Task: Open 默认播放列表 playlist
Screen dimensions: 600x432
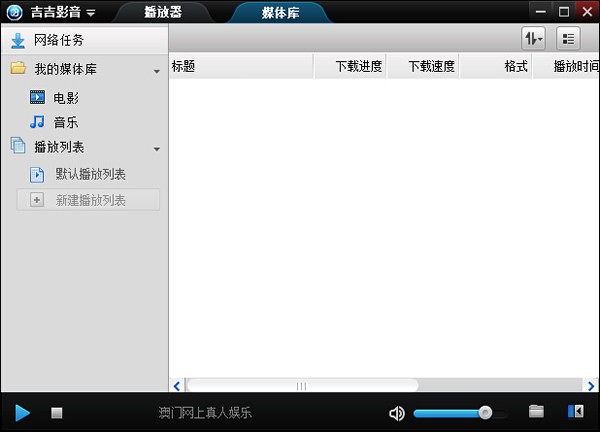Action: (x=90, y=175)
